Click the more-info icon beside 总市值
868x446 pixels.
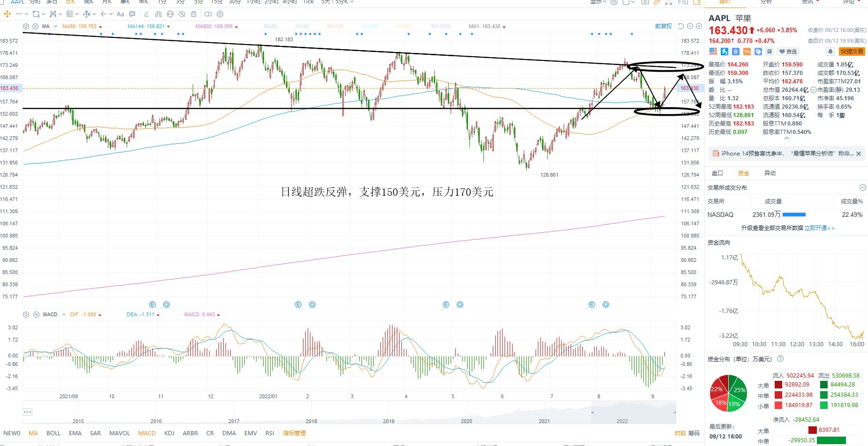[x=813, y=90]
